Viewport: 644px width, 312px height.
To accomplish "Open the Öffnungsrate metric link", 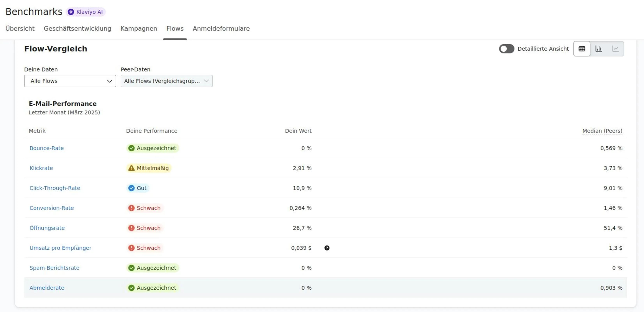I will click(x=47, y=228).
